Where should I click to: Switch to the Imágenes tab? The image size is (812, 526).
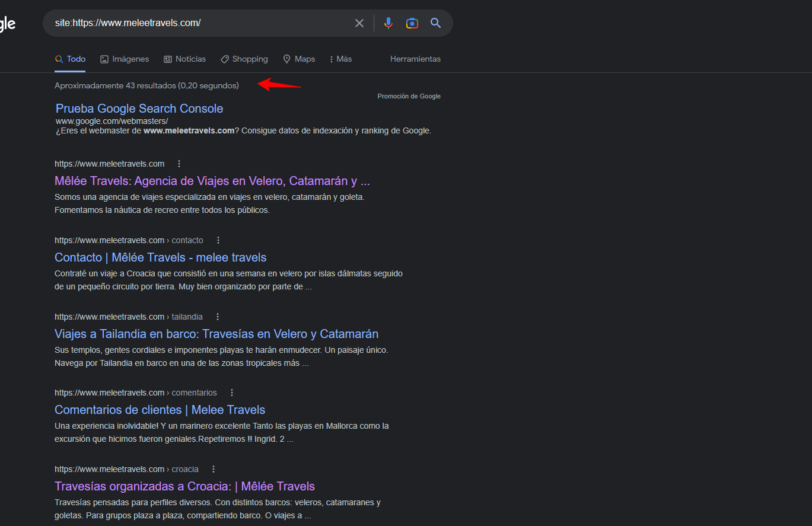tap(125, 59)
